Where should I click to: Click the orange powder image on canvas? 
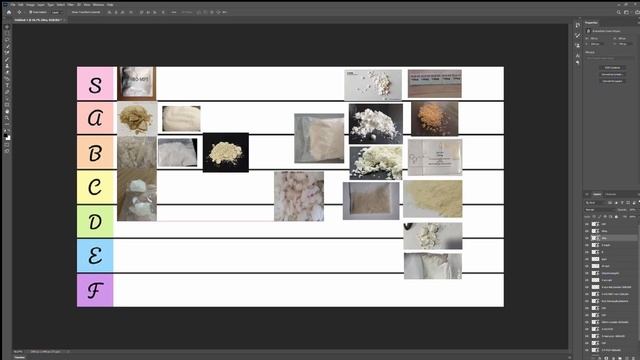point(434,118)
